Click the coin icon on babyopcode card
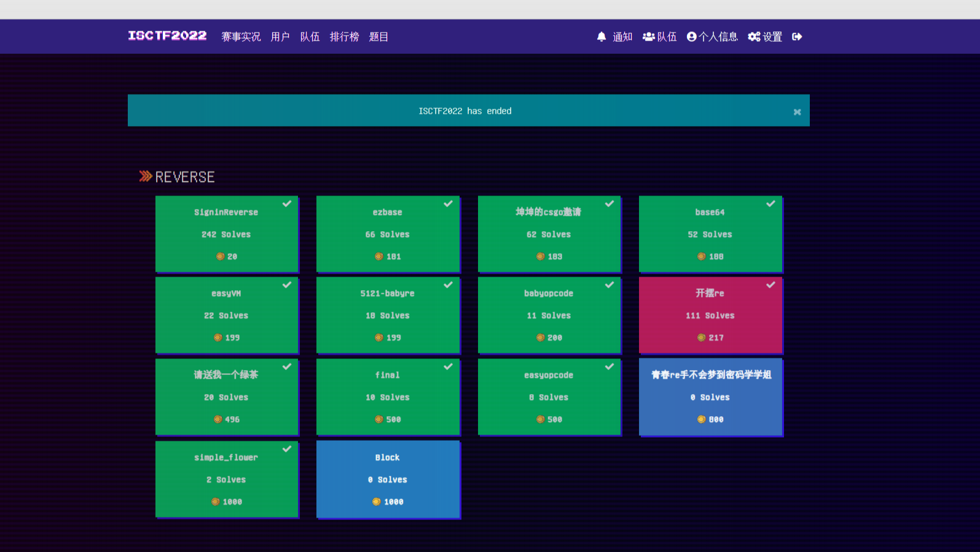980x552 pixels. click(x=540, y=337)
